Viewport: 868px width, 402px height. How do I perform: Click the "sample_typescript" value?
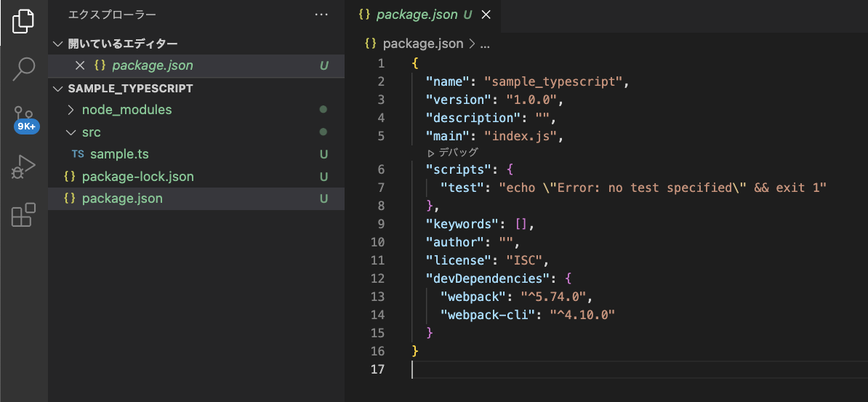[x=553, y=82]
